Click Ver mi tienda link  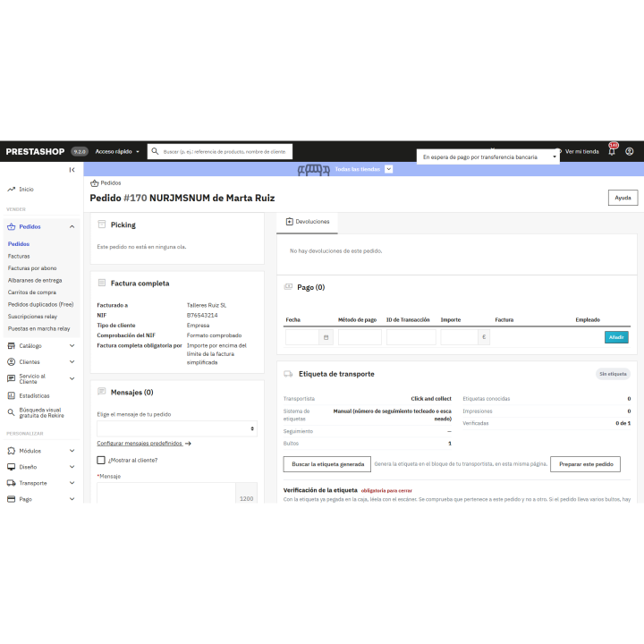581,151
